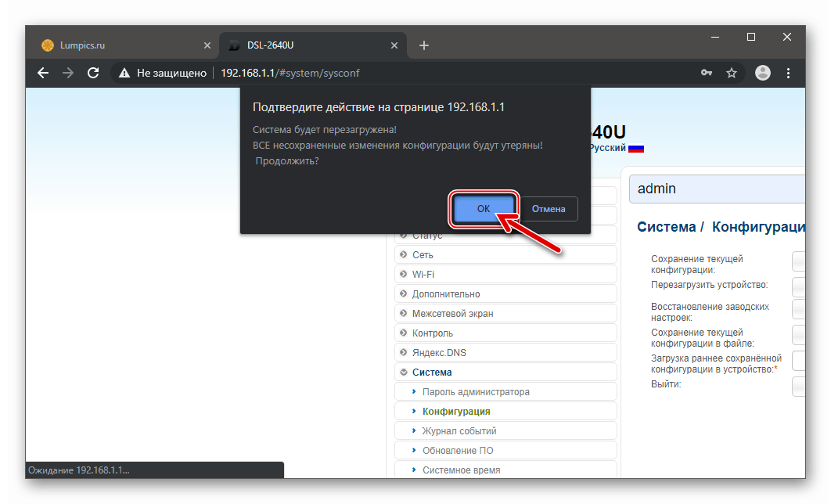Image resolution: width=831 pixels, height=504 pixels.
Task: Click the address bar URL 192.168.1.1
Action: click(x=290, y=73)
